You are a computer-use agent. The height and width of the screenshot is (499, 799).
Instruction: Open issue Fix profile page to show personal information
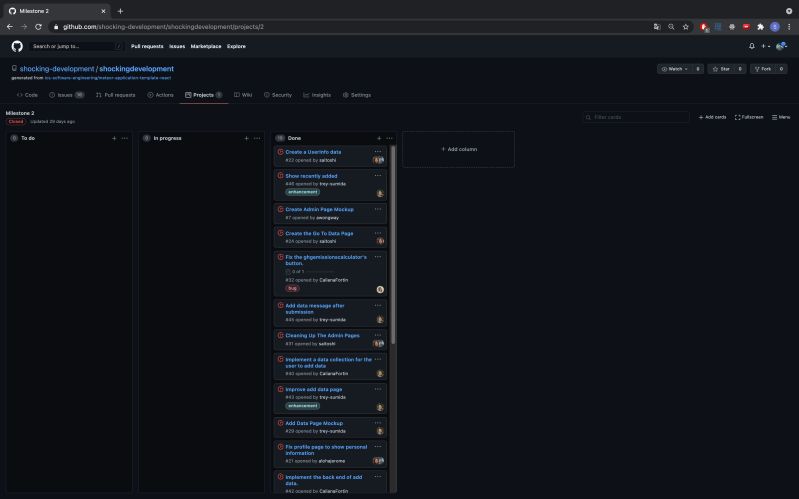click(326, 450)
